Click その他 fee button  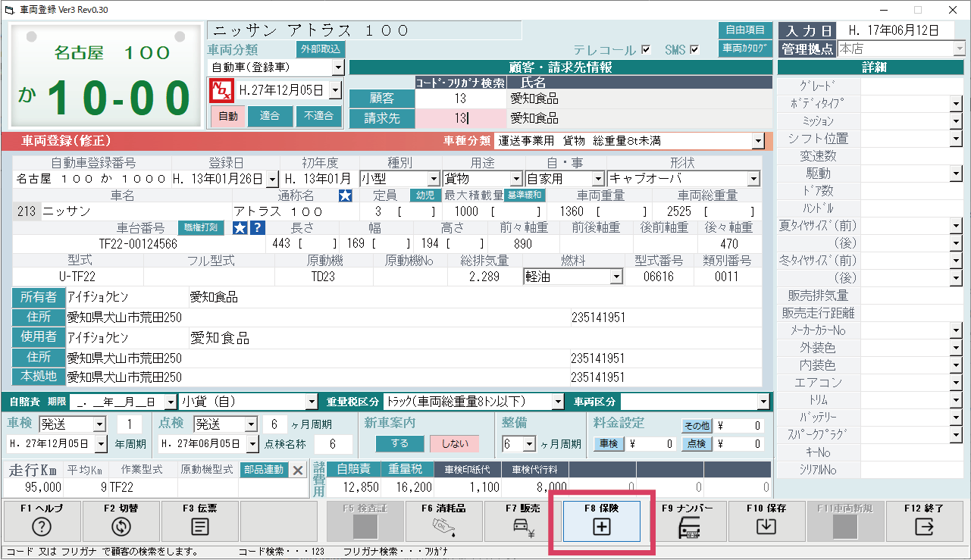696,425
